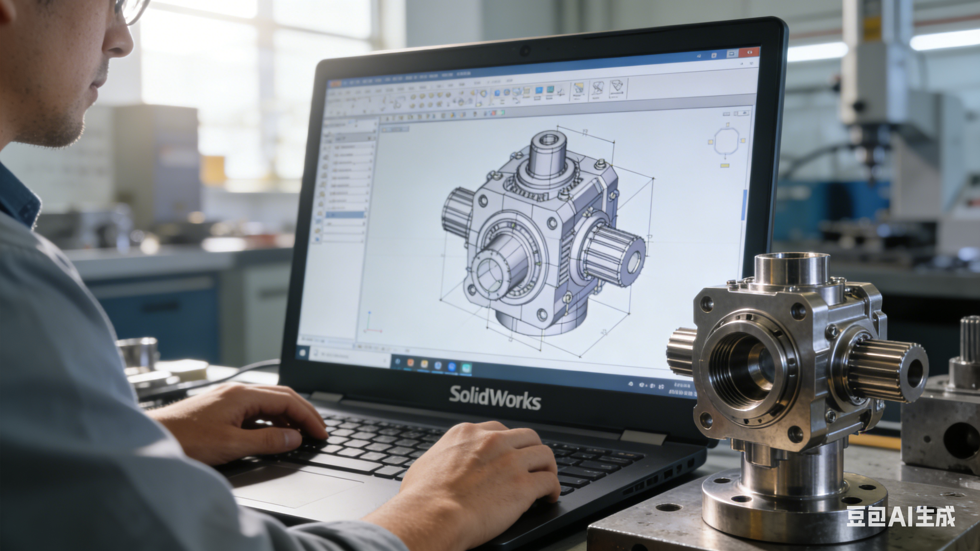Click the top yellow handle of view selector
The height and width of the screenshot is (551, 980).
728,125
